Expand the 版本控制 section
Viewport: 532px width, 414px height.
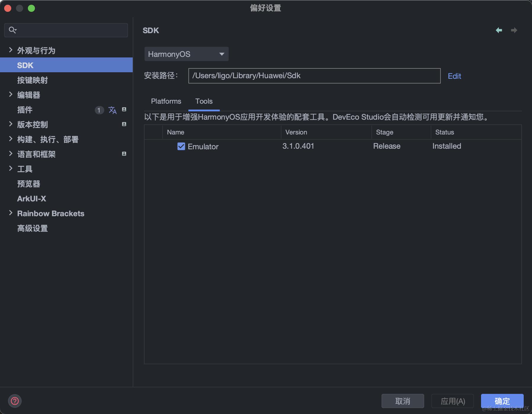(11, 124)
